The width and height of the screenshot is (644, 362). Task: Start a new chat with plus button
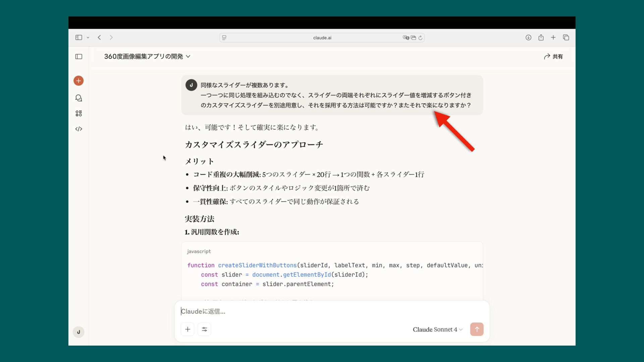pyautogui.click(x=78, y=81)
